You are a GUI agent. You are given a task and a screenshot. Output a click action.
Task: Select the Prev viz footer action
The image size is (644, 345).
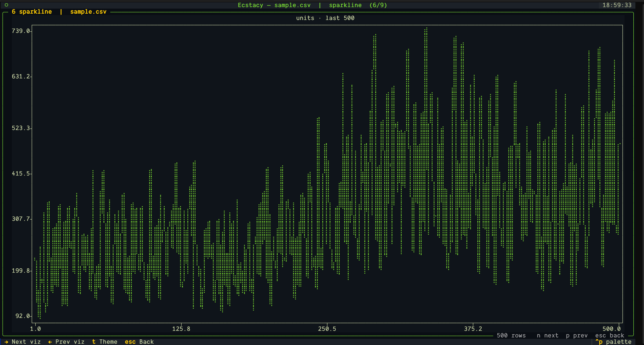pyautogui.click(x=66, y=342)
